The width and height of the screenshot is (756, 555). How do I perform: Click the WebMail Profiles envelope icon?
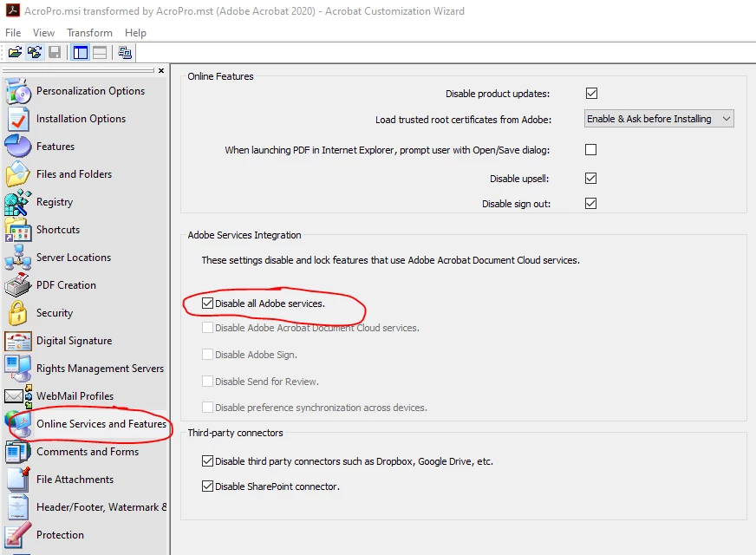18,396
